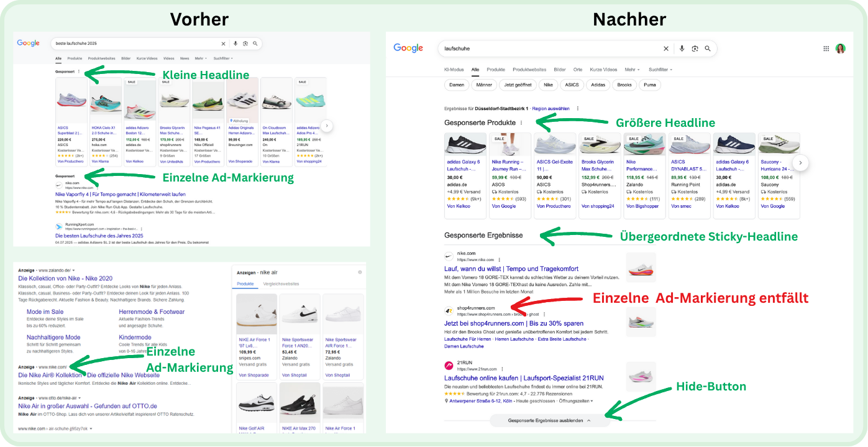This screenshot has height=447, width=868.
Task: Enable the Jetzt geöffnet filter
Action: [x=518, y=85]
